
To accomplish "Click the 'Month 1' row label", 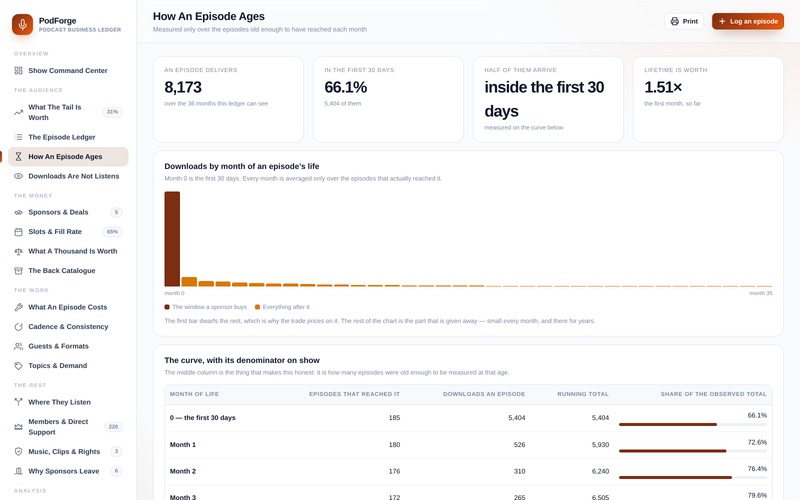I will tap(183, 445).
